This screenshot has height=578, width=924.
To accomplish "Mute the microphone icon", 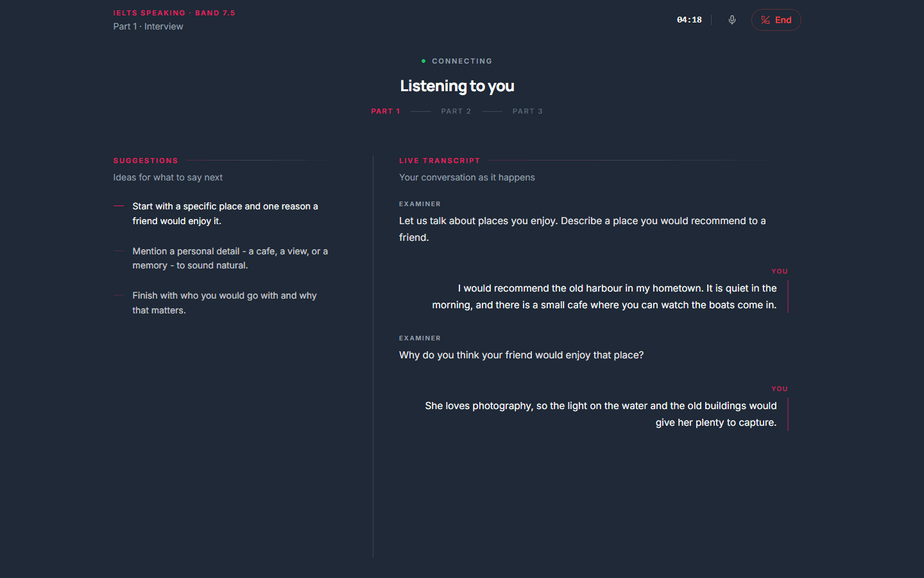I will pos(732,20).
